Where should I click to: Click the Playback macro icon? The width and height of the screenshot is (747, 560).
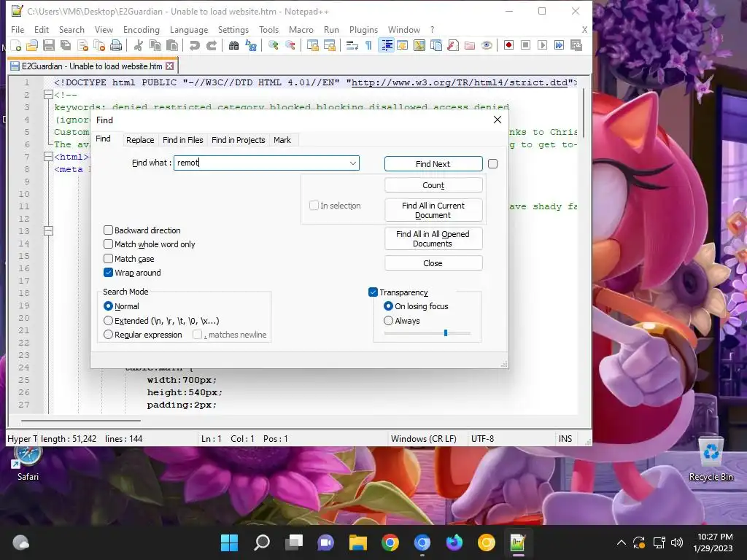click(x=542, y=45)
